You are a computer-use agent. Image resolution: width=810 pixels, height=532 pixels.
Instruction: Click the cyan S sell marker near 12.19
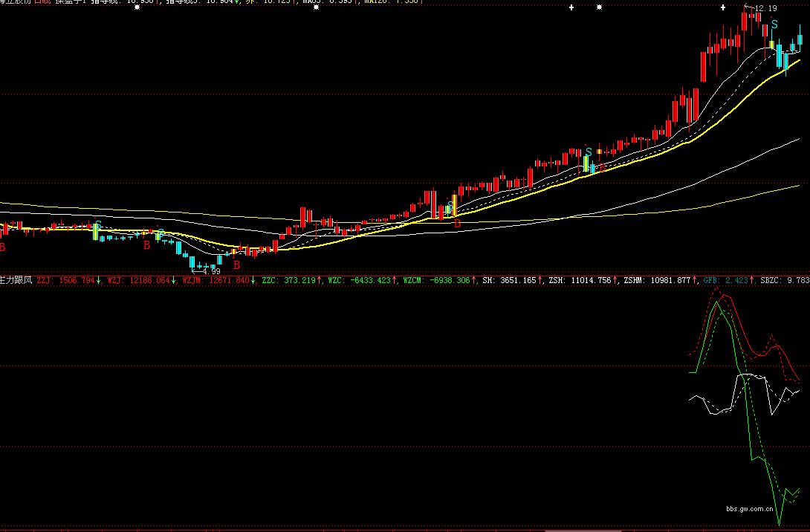click(774, 25)
